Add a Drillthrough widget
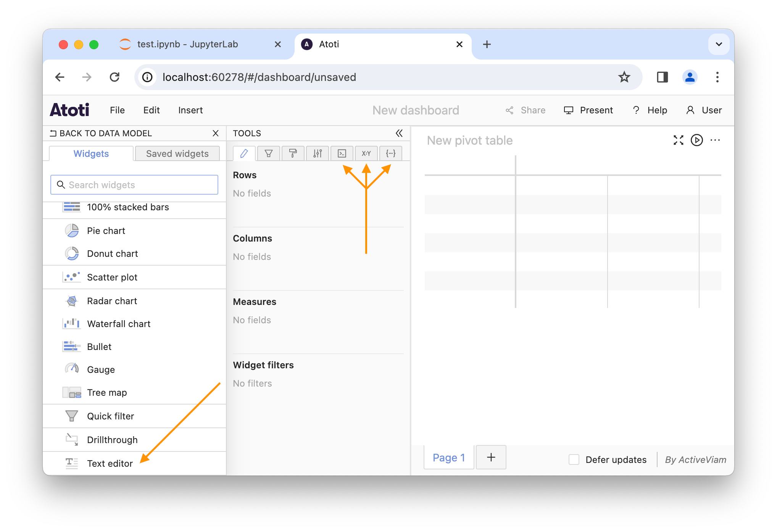Screen dimensions: 777x532 pyautogui.click(x=134, y=440)
